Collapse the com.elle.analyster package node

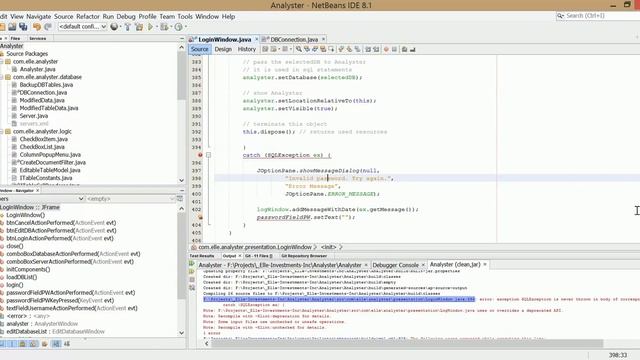coord(2,61)
